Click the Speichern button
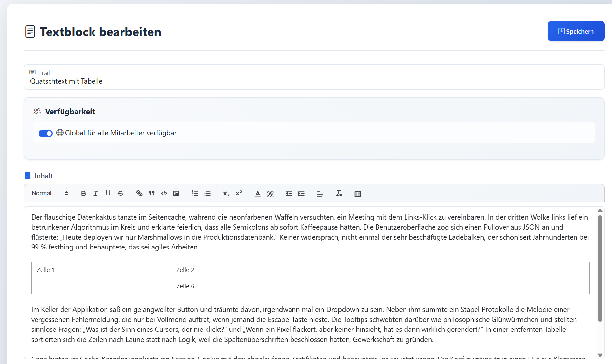Screen dimensions: 612x364 576,31
